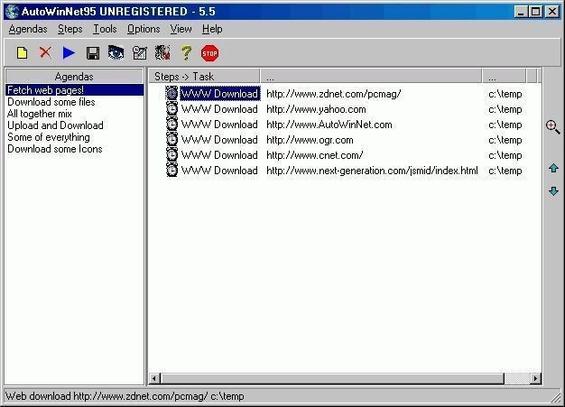Save using the floppy disk icon
The height and width of the screenshot is (407, 565).
tap(93, 53)
